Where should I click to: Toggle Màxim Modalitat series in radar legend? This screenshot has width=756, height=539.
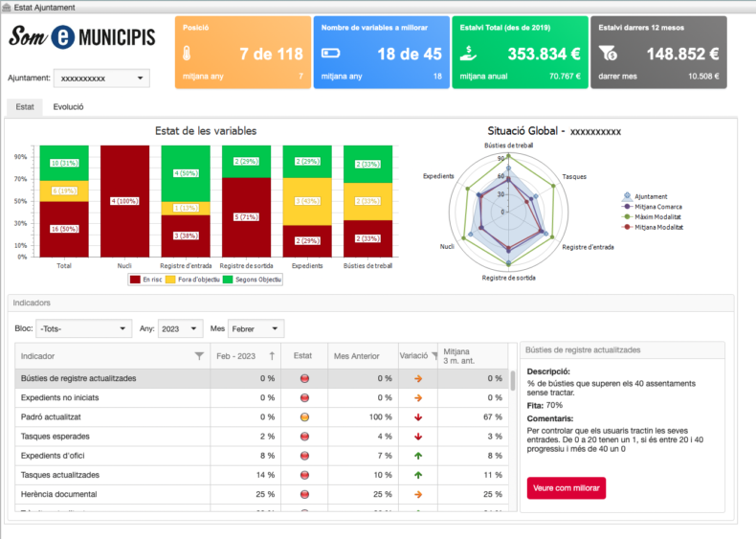coord(652,216)
